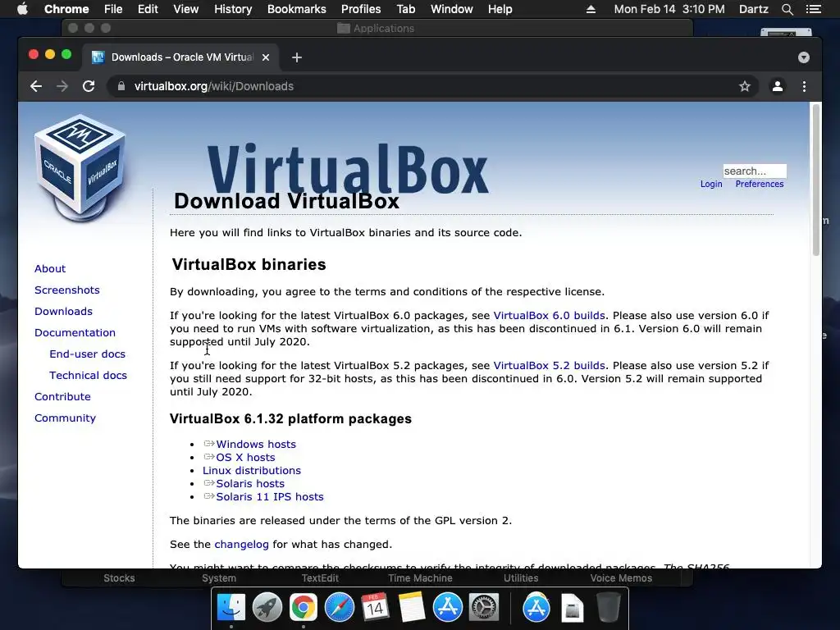Click the Login link
Screen dimensions: 840x630
tap(711, 184)
